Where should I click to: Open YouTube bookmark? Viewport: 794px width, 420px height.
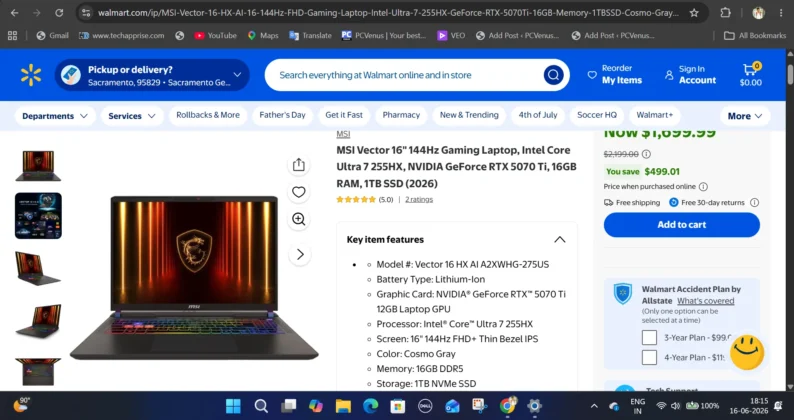tap(216, 35)
